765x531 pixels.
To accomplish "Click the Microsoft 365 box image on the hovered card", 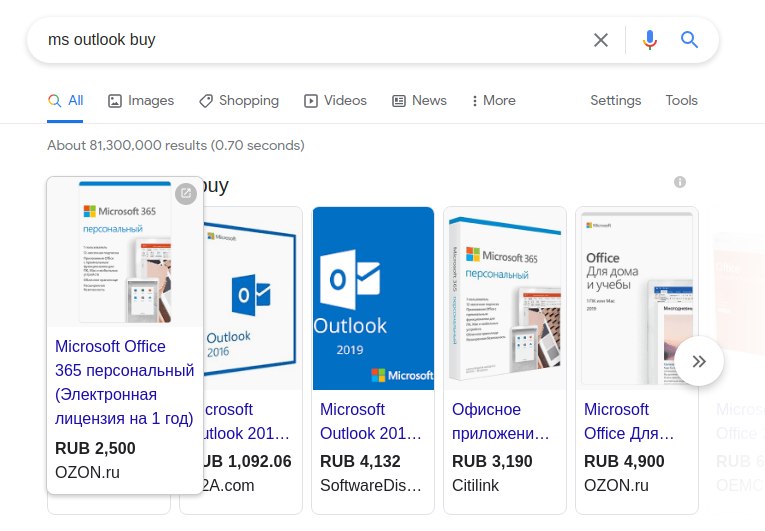I will (x=125, y=252).
